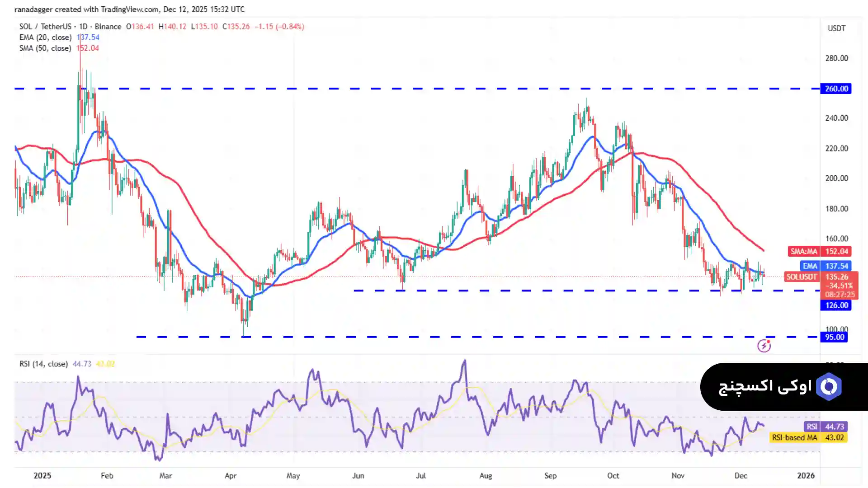Image resolution: width=868 pixels, height=488 pixels.
Task: Click the 95.00 dashed line price tag
Action: [x=834, y=337]
